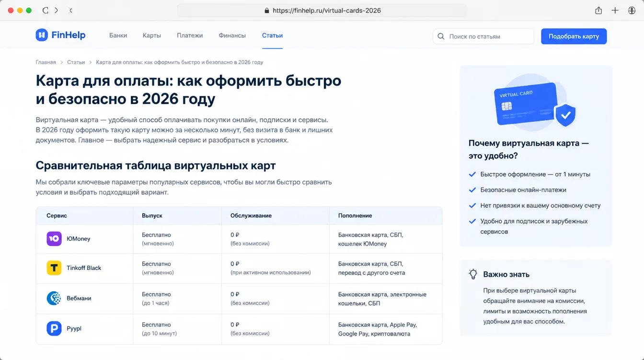Viewport: 644px width, 360px height.
Task: Click the checkmark beside Нет привязки
Action: click(x=472, y=205)
